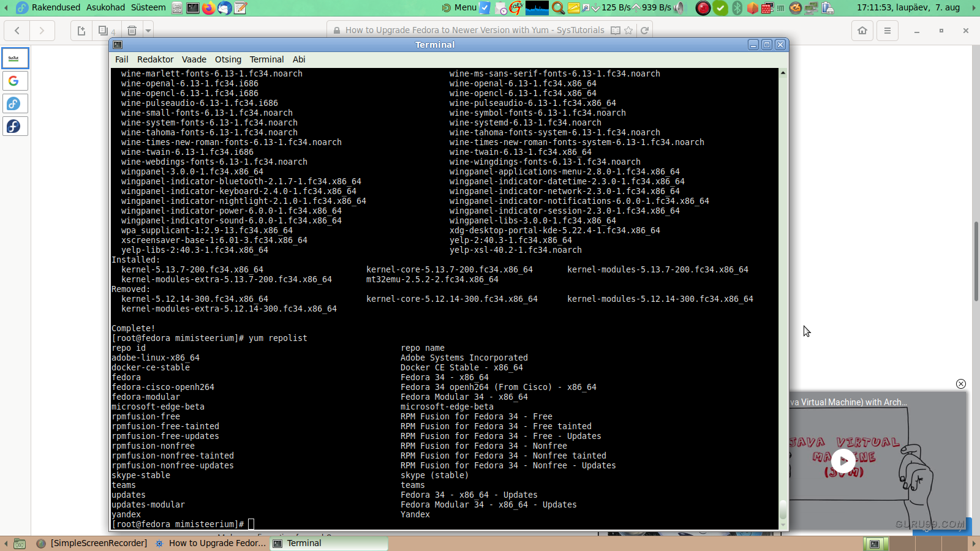
Task: Launch the file manager from the top panel
Action: pyautogui.click(x=177, y=8)
